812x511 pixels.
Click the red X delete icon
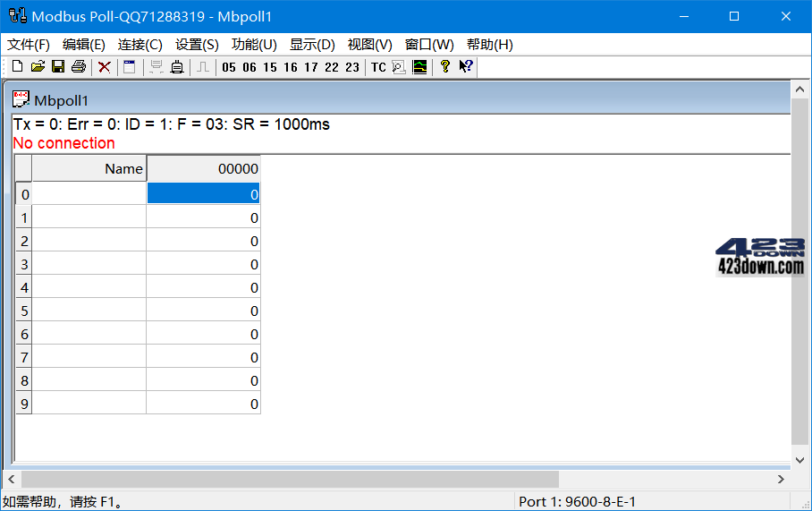105,67
